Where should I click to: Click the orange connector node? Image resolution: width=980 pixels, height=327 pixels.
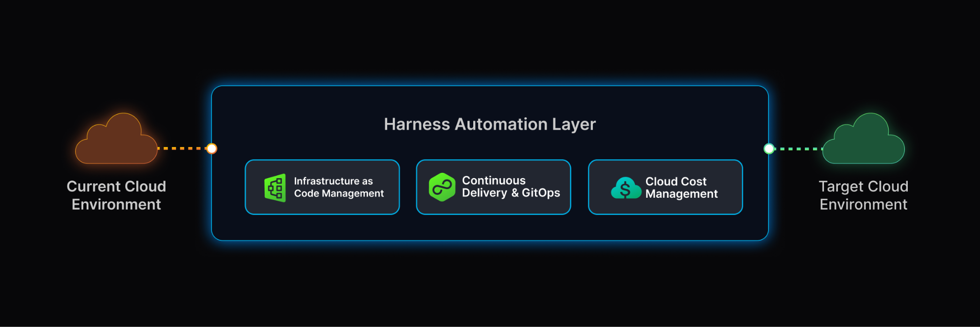point(212,148)
